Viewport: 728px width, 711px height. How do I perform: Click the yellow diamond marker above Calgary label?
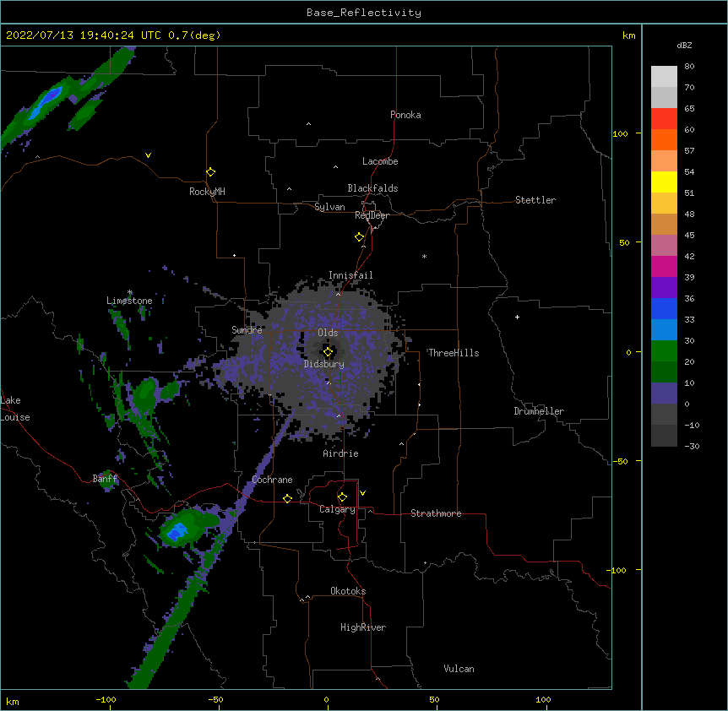342,497
